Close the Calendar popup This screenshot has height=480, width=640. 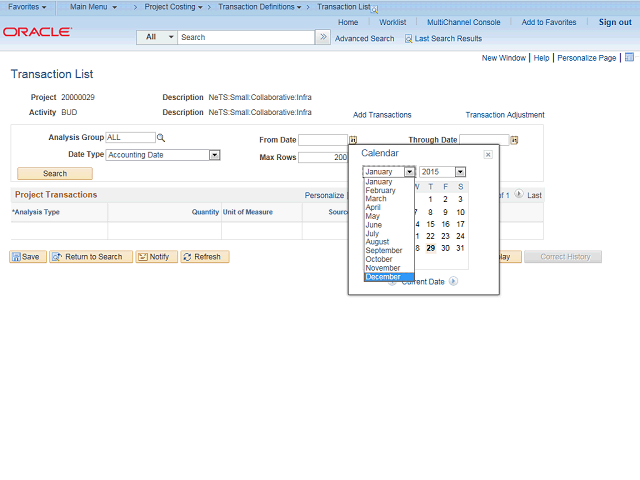click(x=488, y=154)
